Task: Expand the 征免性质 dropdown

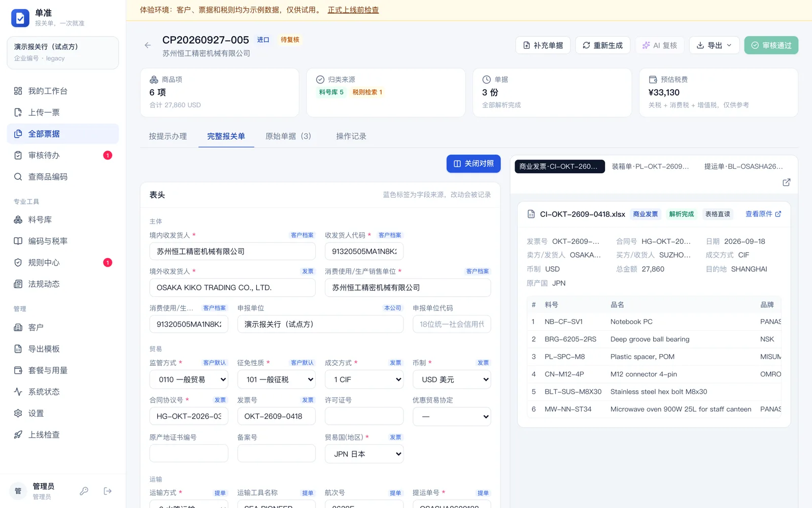Action: coord(276,379)
